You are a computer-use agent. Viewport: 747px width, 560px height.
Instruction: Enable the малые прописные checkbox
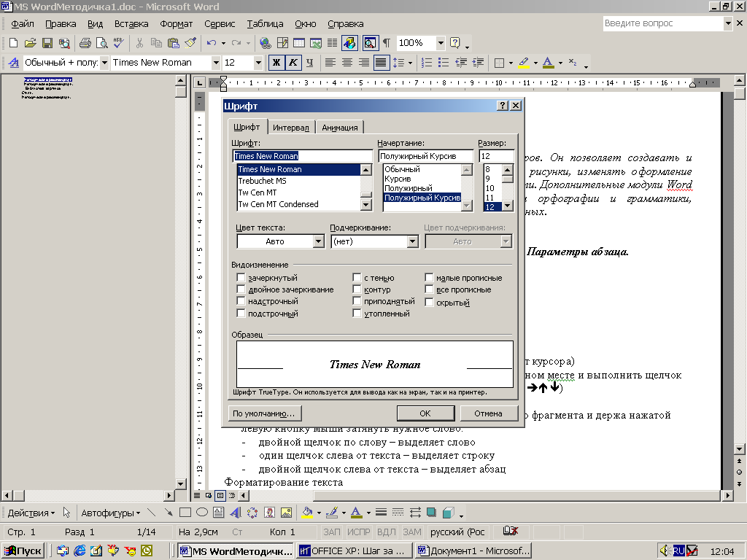(x=429, y=278)
